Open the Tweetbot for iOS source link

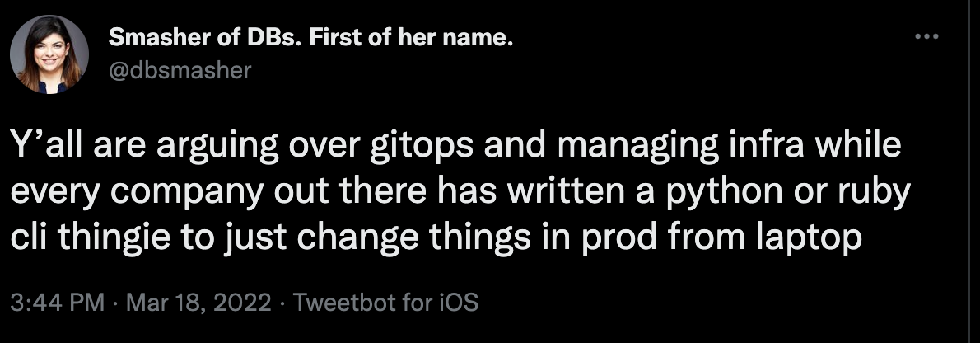pos(385,303)
